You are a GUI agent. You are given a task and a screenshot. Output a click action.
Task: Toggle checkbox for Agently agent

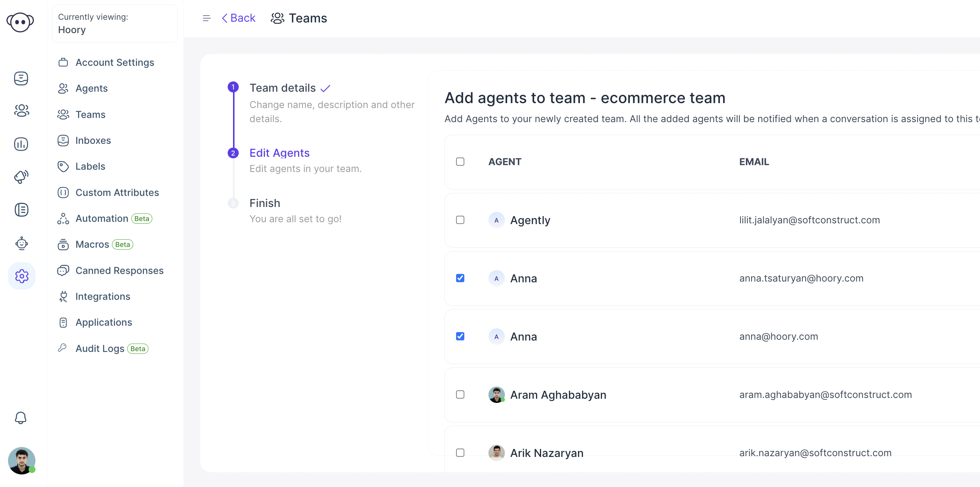pyautogui.click(x=460, y=220)
